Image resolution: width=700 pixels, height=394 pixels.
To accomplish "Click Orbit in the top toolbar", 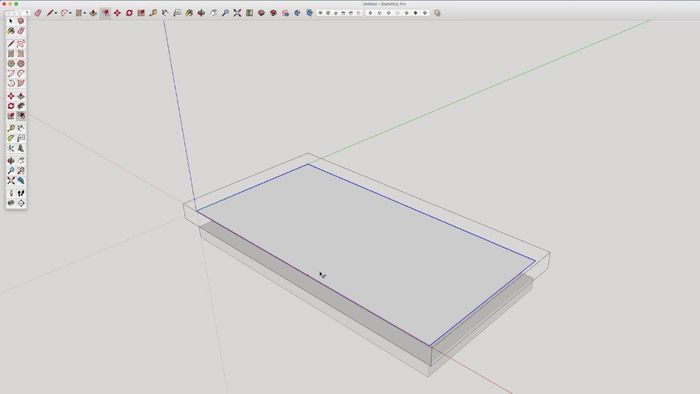I will pos(201,13).
